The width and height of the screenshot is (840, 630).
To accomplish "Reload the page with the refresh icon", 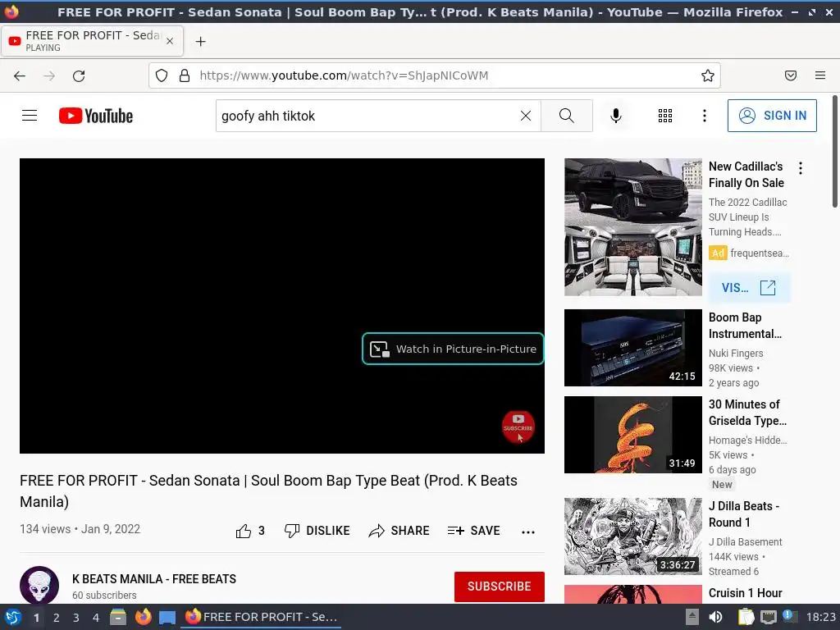I will [x=79, y=75].
